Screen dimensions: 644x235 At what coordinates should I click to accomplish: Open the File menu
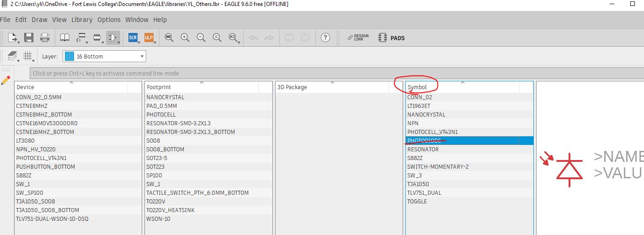point(5,20)
